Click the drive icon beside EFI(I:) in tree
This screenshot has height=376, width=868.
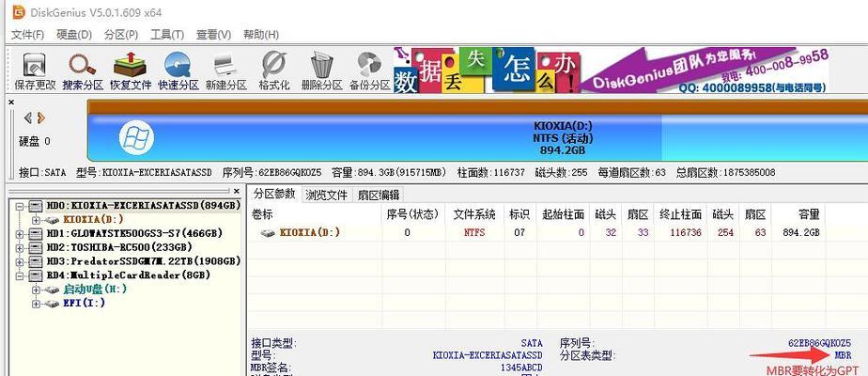pyautogui.click(x=52, y=304)
